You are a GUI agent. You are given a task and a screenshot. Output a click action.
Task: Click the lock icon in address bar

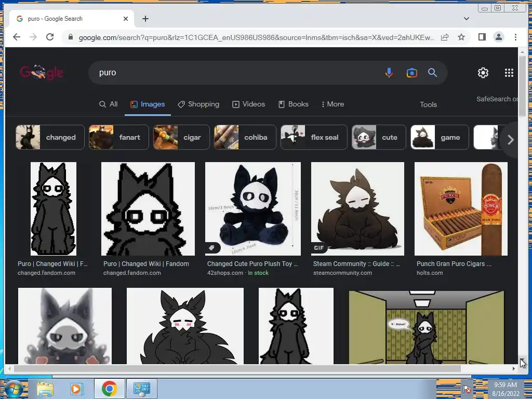coord(71,37)
